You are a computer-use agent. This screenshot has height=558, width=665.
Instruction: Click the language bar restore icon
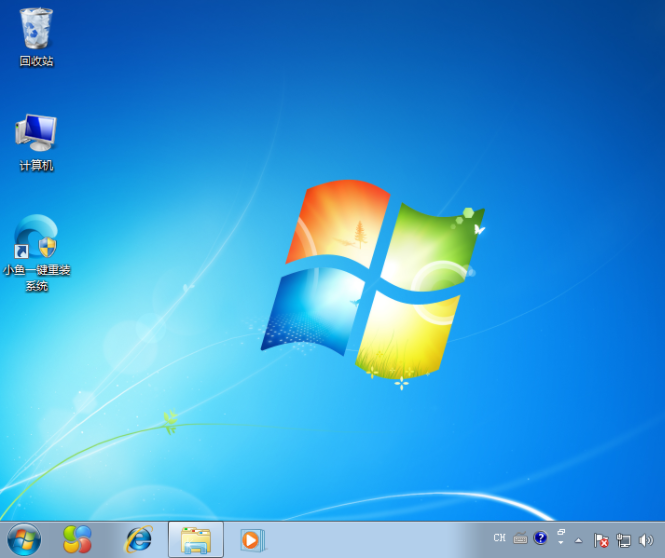(x=561, y=533)
